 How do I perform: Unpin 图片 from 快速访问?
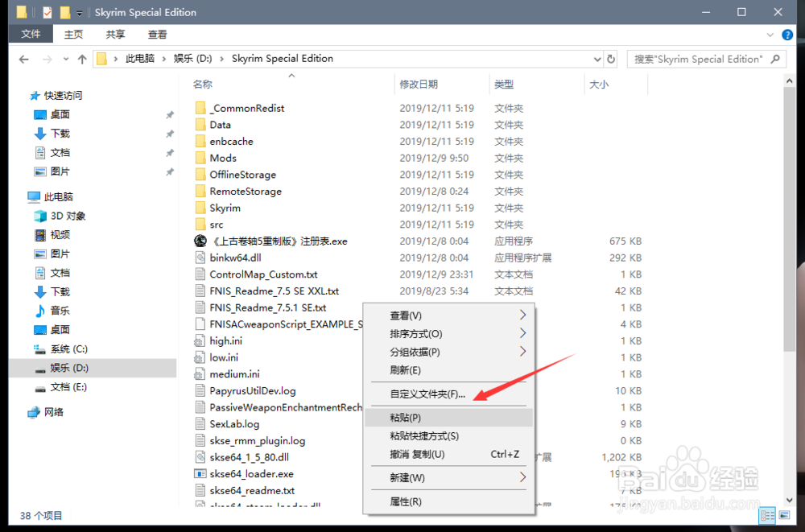tap(170, 171)
